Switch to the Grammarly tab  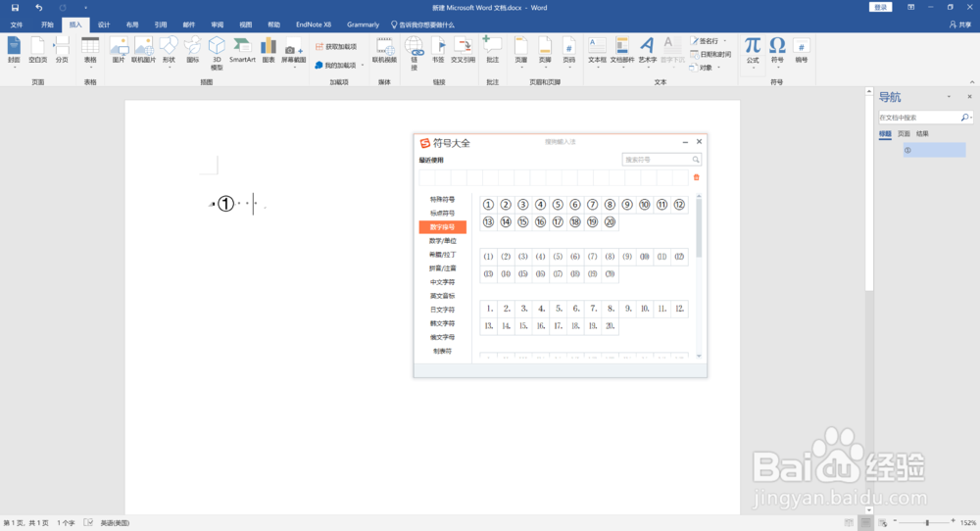tap(364, 25)
